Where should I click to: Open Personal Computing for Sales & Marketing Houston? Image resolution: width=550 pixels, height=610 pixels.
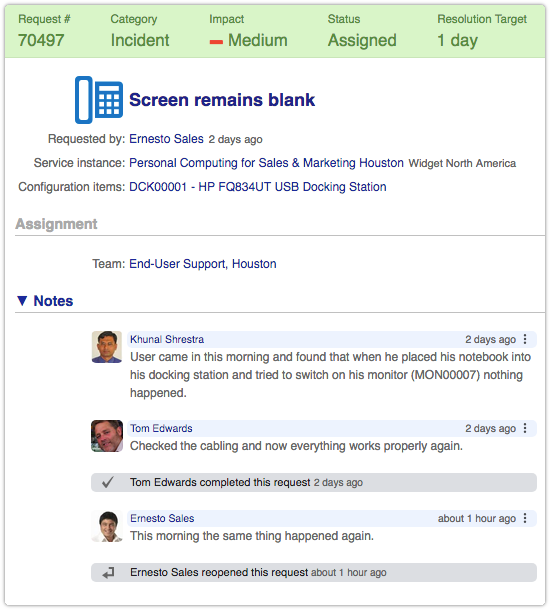(266, 163)
